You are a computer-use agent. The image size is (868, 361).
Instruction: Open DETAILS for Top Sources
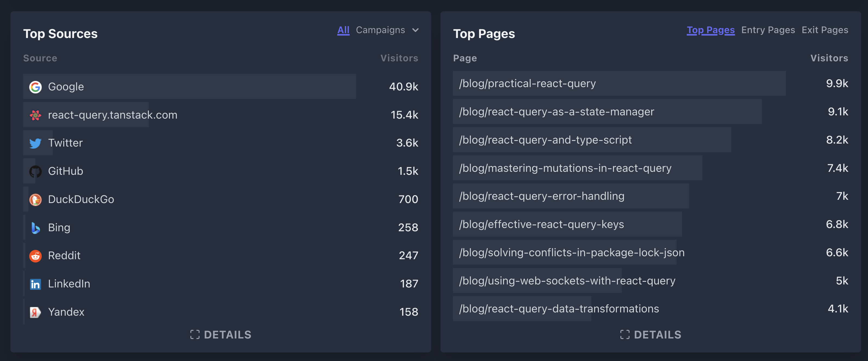click(x=221, y=334)
